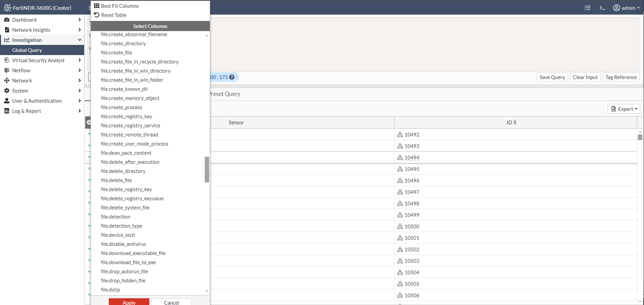Expand the Network Insights chevron
The width and height of the screenshot is (644, 305).
(80, 30)
